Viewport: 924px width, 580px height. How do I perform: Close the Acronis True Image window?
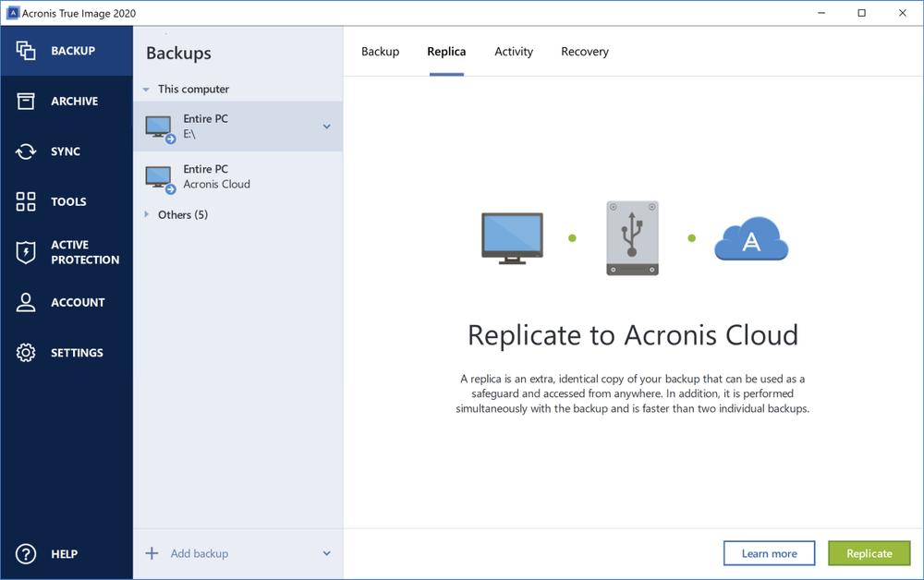click(902, 13)
